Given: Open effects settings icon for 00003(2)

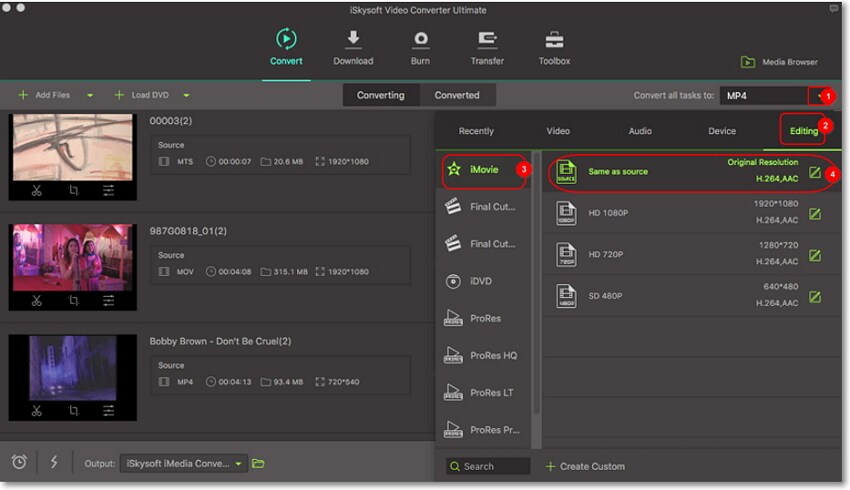Looking at the screenshot, I should tap(108, 190).
